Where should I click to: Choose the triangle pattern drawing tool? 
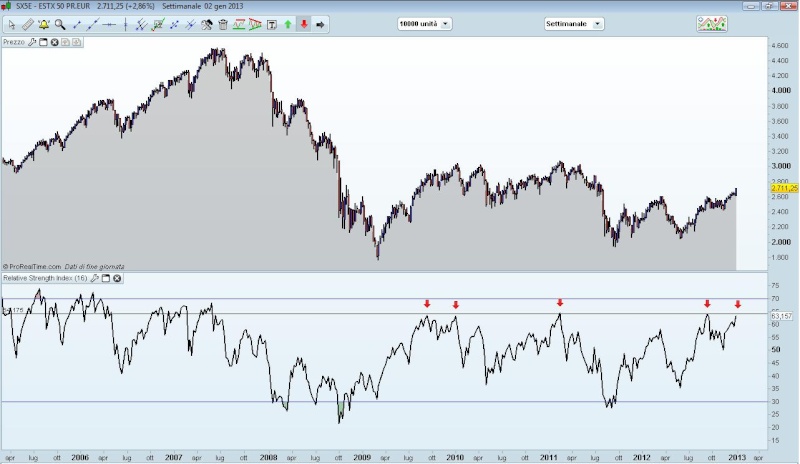(x=255, y=25)
